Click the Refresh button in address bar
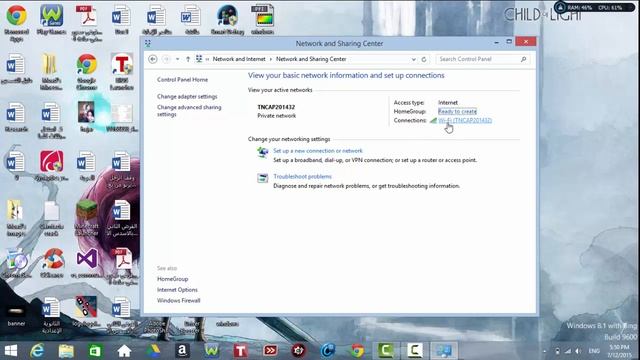The width and height of the screenshot is (640, 360). [x=424, y=59]
